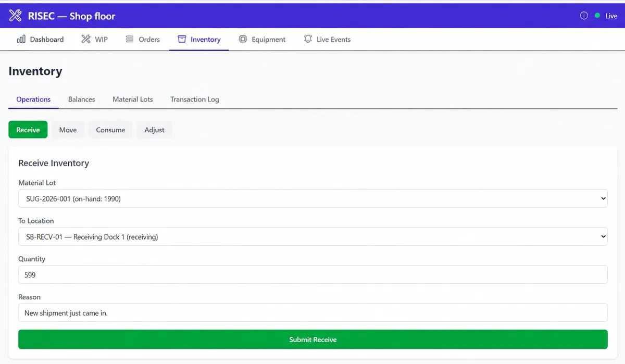
Task: Click the Orders list icon
Action: tap(130, 39)
